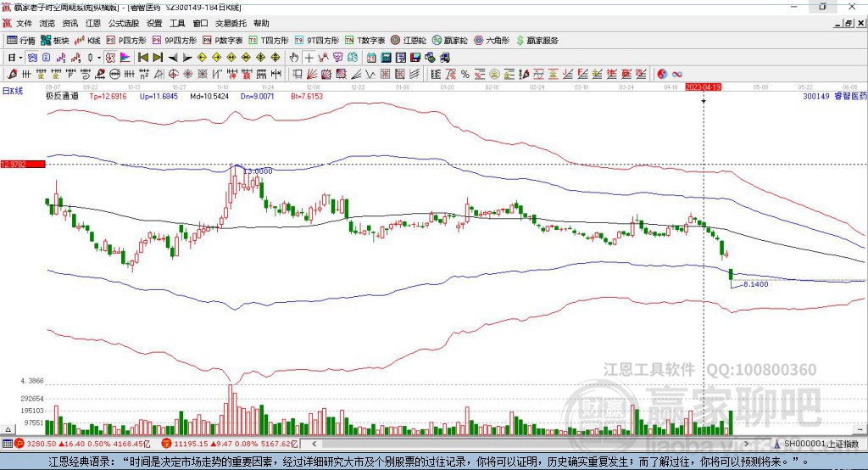Click the 12.9782 red price label

click(x=22, y=164)
